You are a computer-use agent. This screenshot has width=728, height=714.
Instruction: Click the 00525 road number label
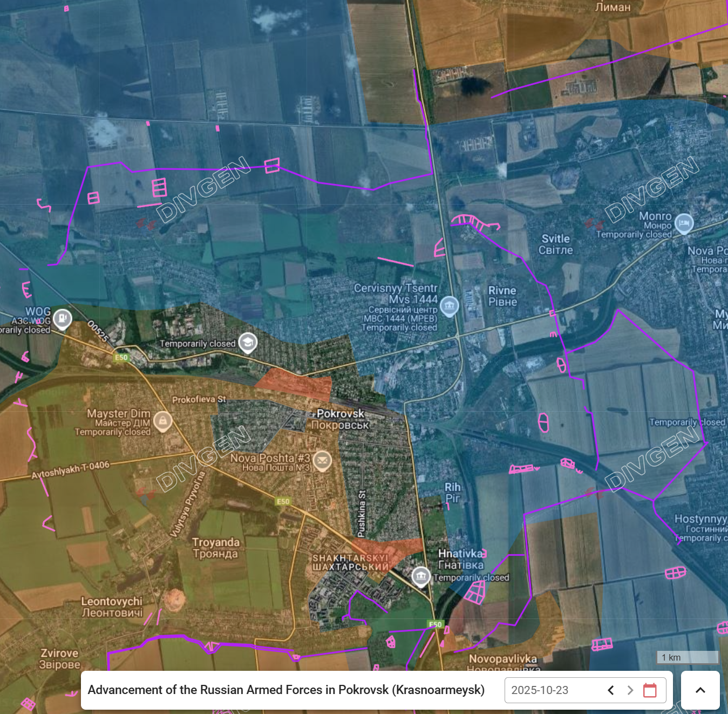tap(98, 331)
